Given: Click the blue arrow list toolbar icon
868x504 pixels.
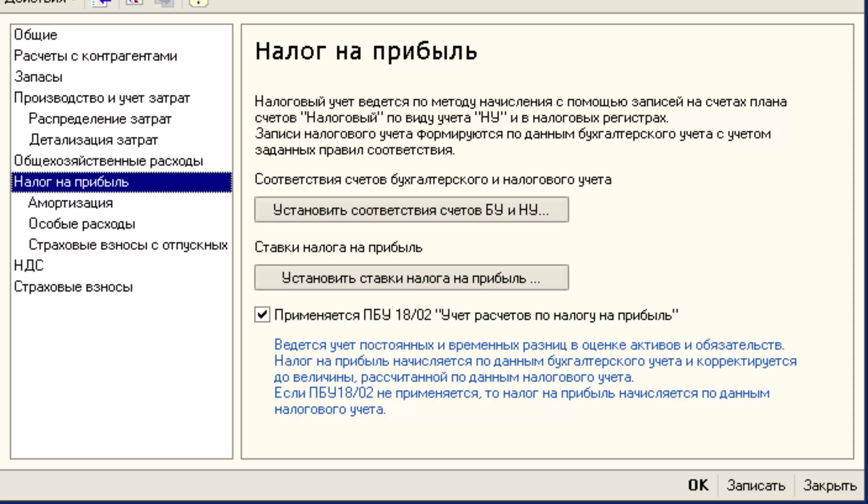Looking at the screenshot, I should coord(101,3).
